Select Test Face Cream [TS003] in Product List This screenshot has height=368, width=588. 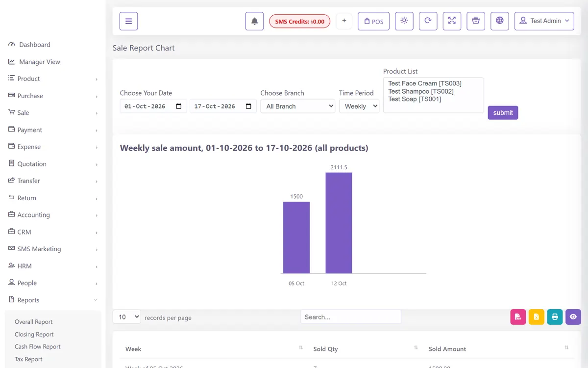tap(425, 83)
